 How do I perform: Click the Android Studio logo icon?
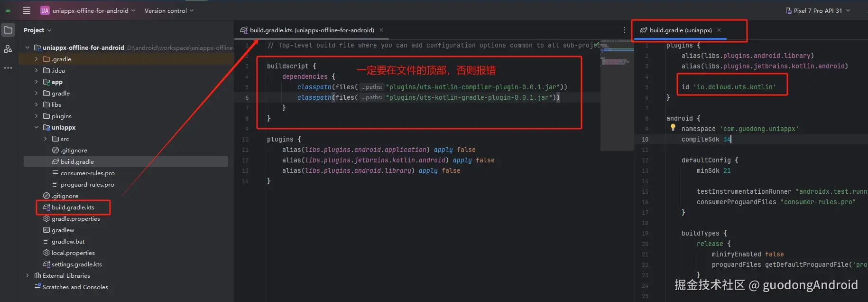tap(8, 10)
